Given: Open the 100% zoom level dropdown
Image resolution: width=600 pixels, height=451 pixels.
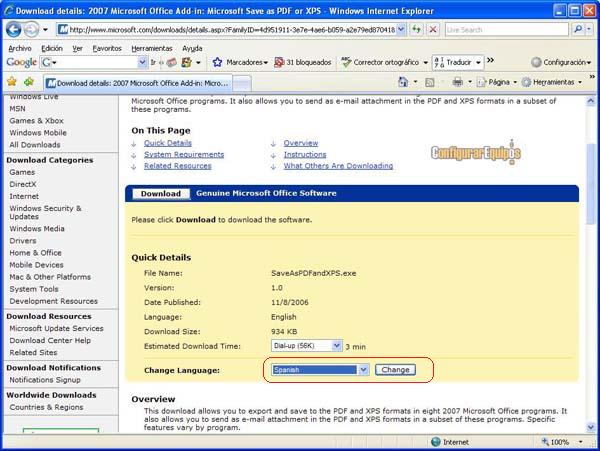Looking at the screenshot, I should (580, 442).
